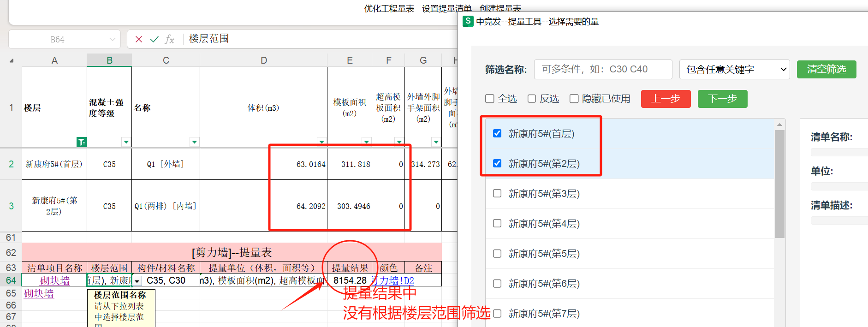Click the 单位 field on right panel
Screen dimensions: 868x327
839,186
